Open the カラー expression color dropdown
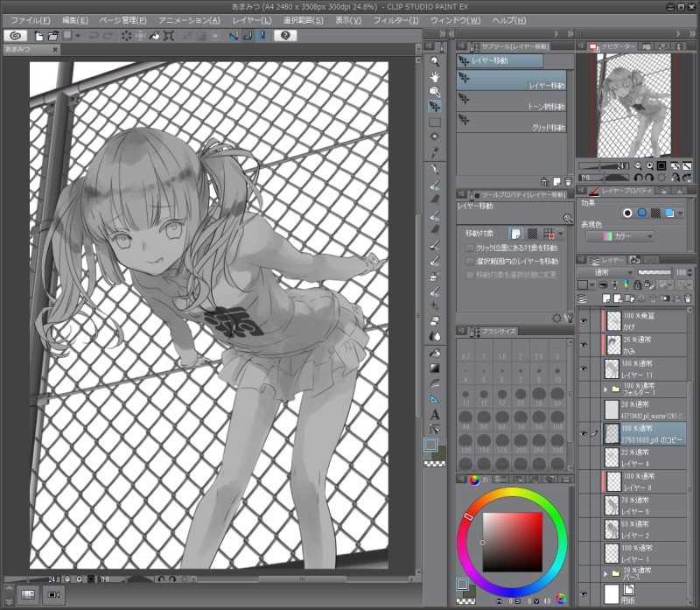The image size is (700, 610). 619,236
